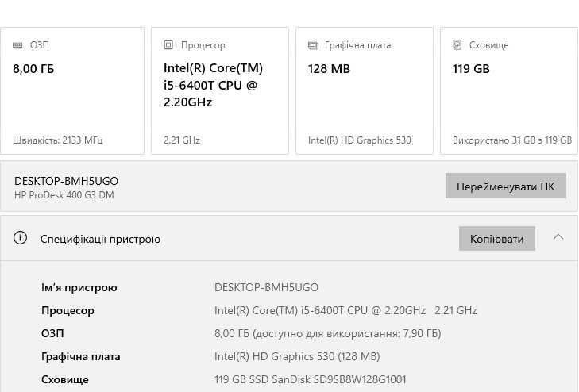The image size is (579, 392).
Task: Collapse the Специфікації пристрою section chevron
Action: [x=558, y=237]
